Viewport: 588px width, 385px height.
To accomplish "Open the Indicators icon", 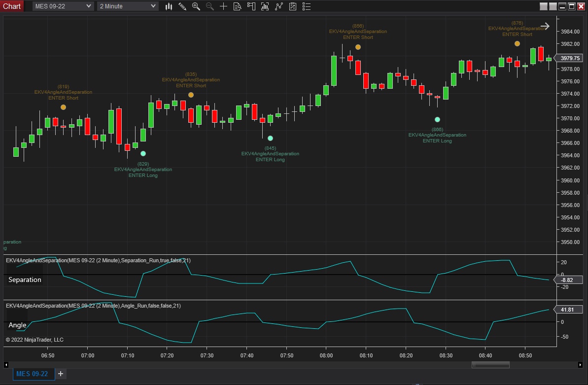I will pyautogui.click(x=265, y=6).
